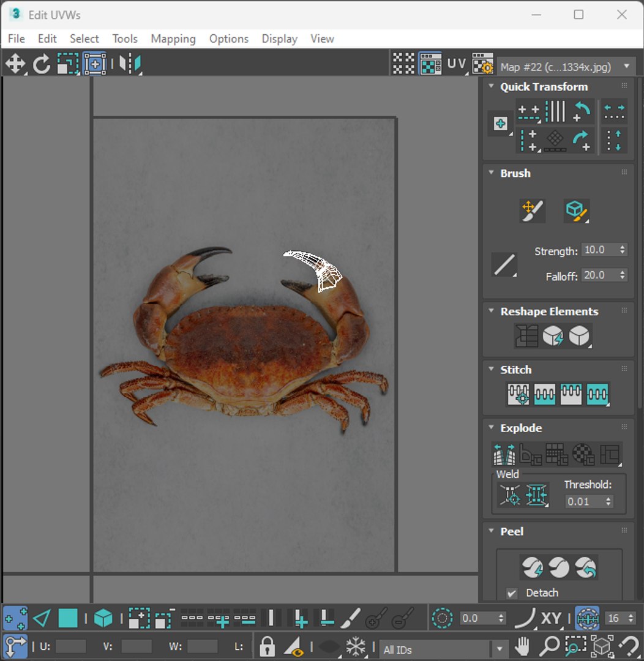Open the All IDs dropdown

click(x=443, y=649)
